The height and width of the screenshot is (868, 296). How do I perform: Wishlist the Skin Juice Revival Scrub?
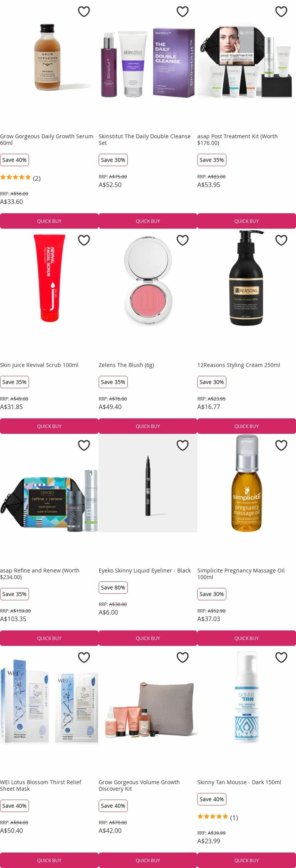tap(84, 240)
